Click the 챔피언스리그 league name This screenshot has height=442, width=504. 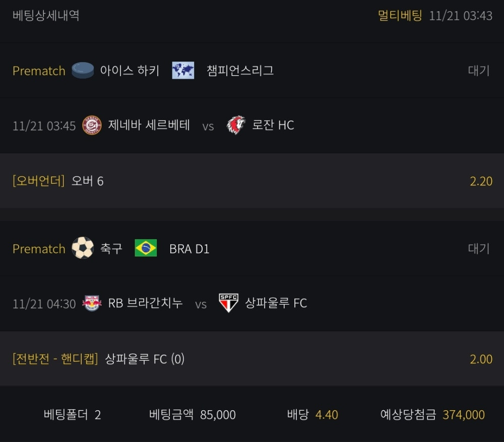[240, 70]
